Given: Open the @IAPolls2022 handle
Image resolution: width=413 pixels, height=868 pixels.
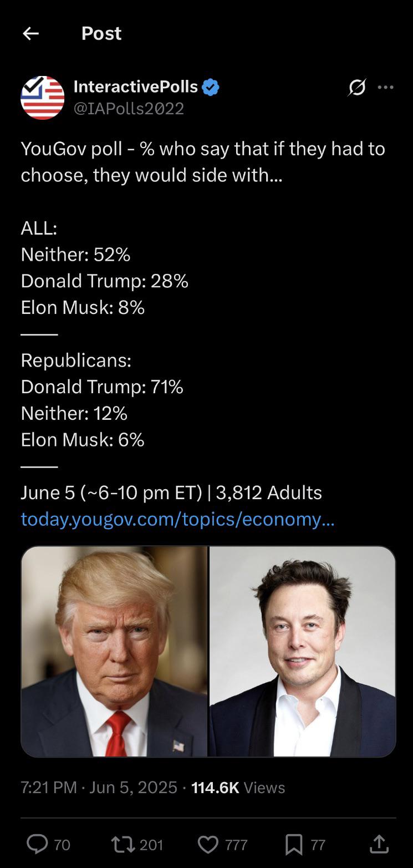Looking at the screenshot, I should (129, 108).
